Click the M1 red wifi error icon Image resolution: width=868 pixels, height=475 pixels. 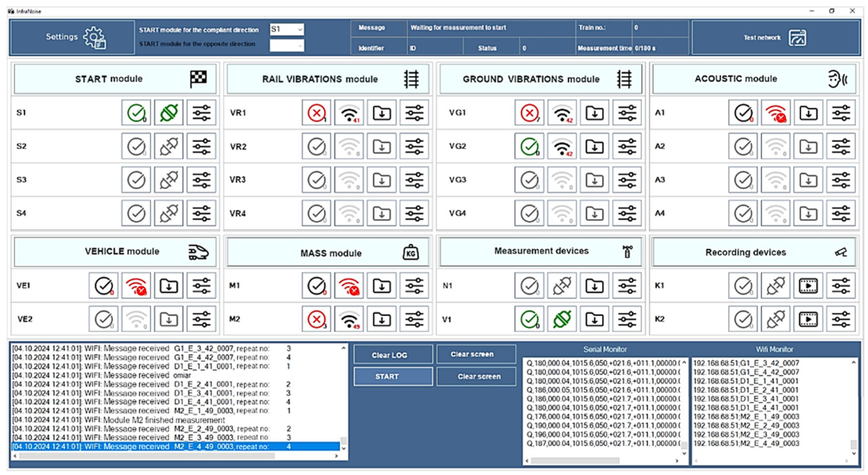pos(349,286)
